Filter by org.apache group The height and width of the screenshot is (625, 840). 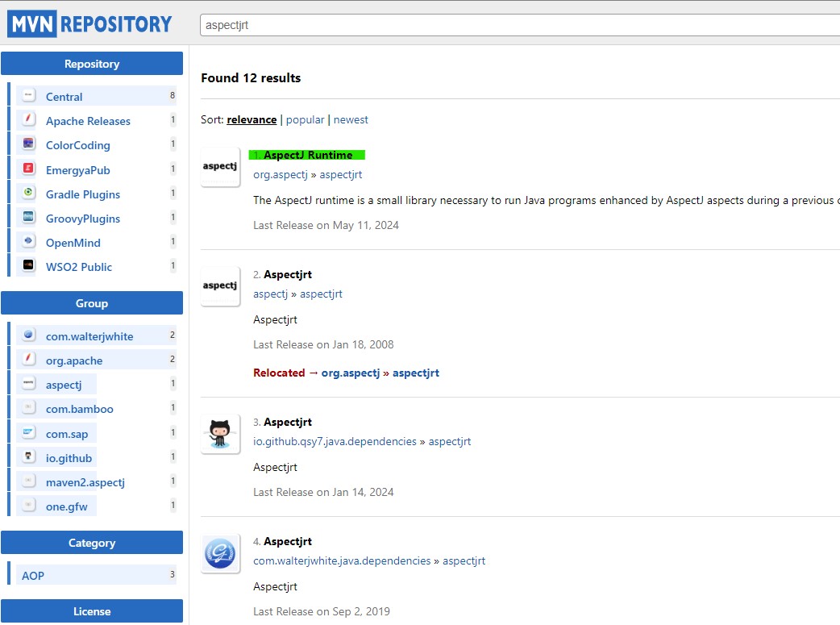74,360
